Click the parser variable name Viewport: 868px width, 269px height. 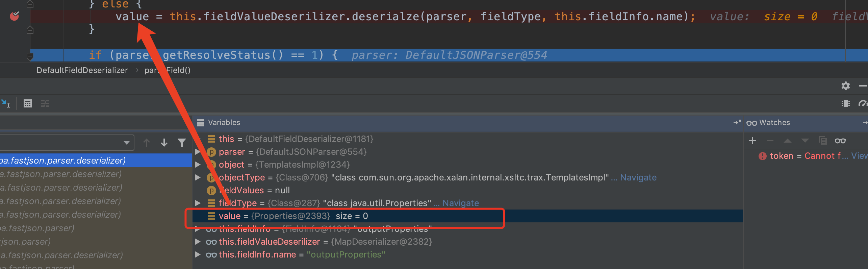tap(232, 152)
